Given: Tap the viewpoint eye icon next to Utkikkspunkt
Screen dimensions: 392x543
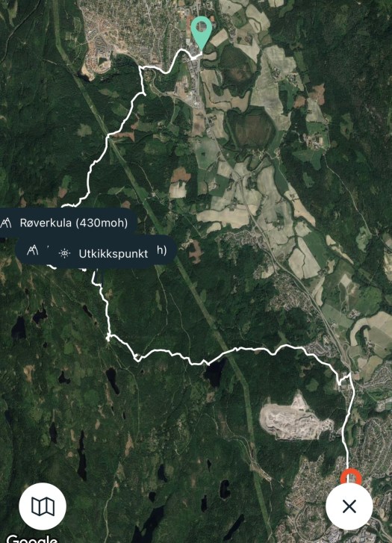Looking at the screenshot, I should [x=64, y=253].
